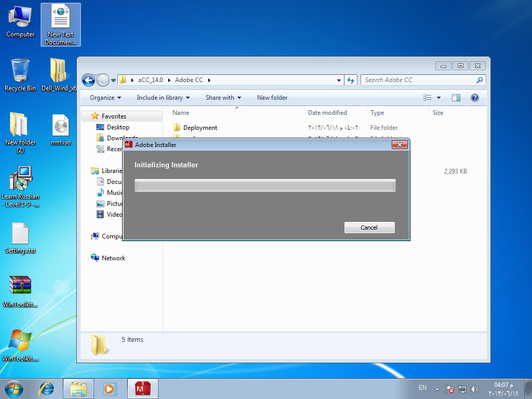Toggle the preview pane icon
Image resolution: width=532 pixels, height=399 pixels.
[456, 98]
